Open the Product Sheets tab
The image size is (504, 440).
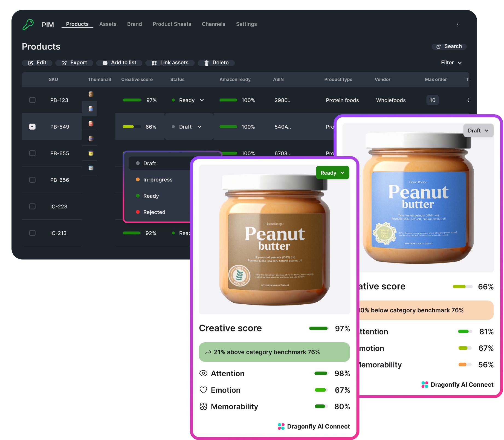tap(172, 24)
